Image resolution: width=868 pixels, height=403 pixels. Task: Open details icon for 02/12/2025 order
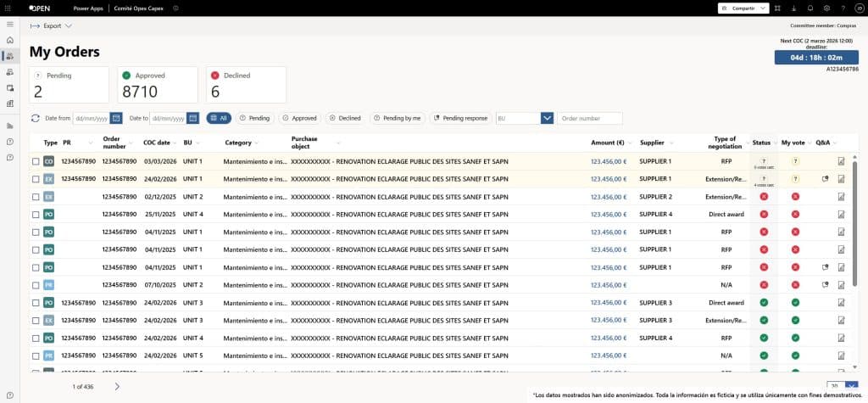click(x=842, y=197)
